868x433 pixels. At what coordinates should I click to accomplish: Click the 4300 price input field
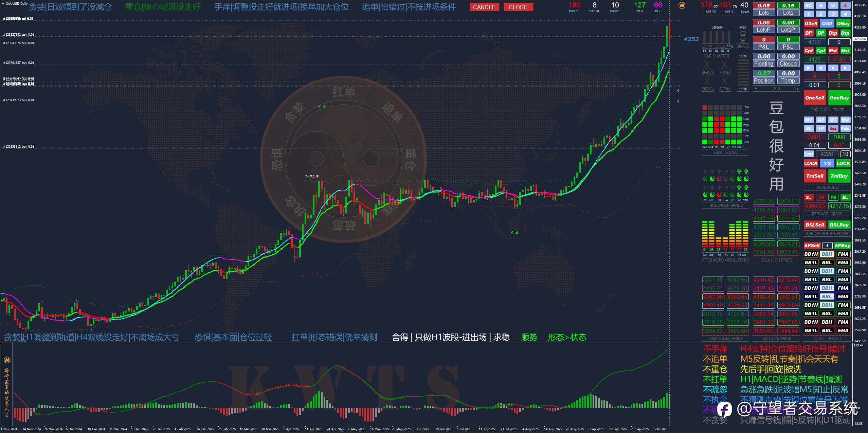click(814, 42)
